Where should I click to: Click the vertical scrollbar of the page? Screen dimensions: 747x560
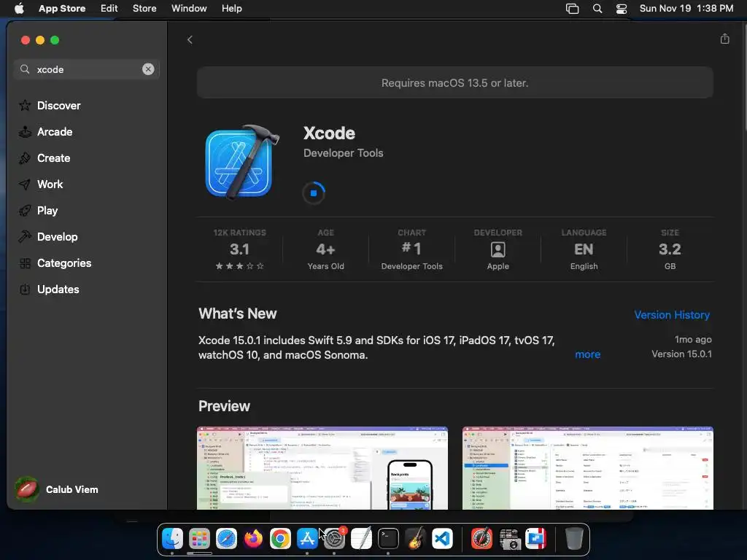[744, 76]
